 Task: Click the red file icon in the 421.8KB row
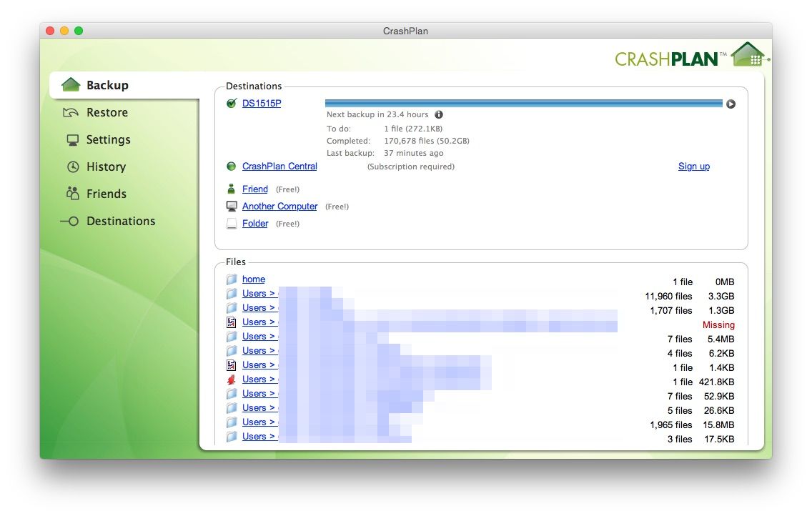(x=232, y=379)
